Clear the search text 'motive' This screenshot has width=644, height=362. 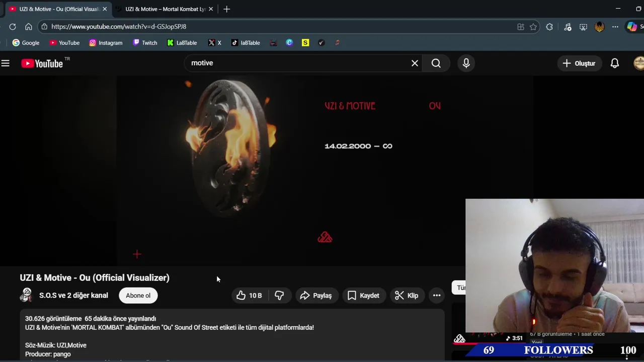point(415,63)
